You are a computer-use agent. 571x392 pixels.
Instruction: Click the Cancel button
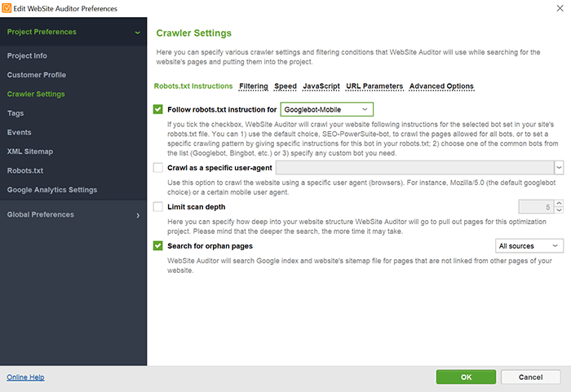[530, 377]
